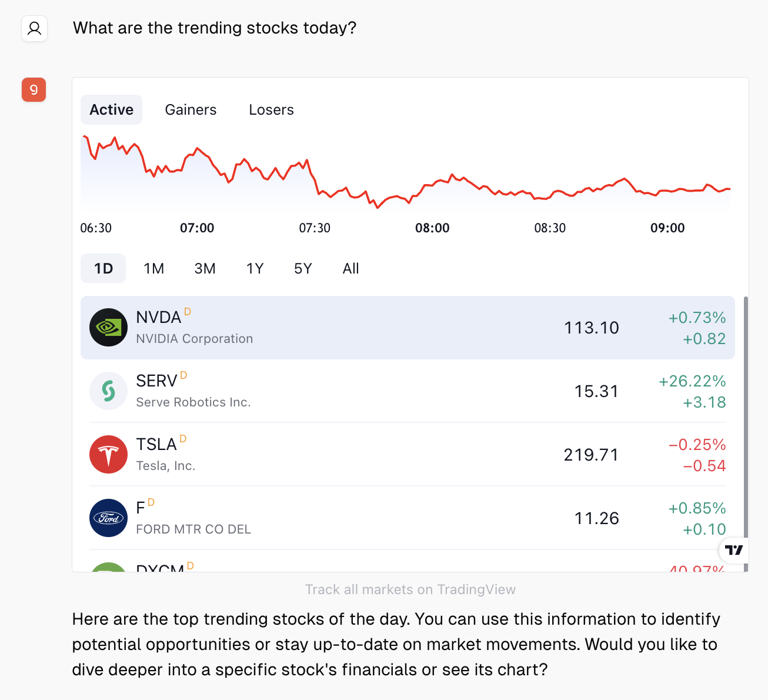Open the TradingView logo badge
The image size is (768, 700).
tap(733, 550)
